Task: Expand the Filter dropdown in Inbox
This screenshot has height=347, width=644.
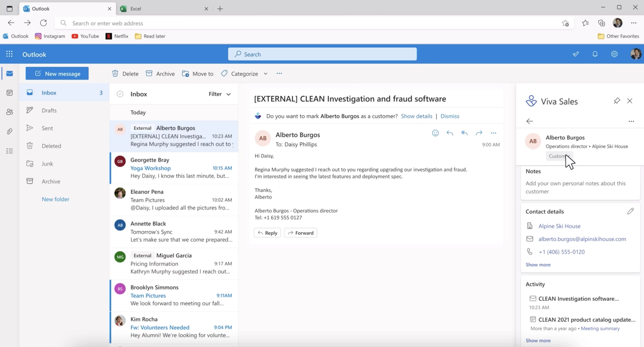Action: tap(220, 94)
